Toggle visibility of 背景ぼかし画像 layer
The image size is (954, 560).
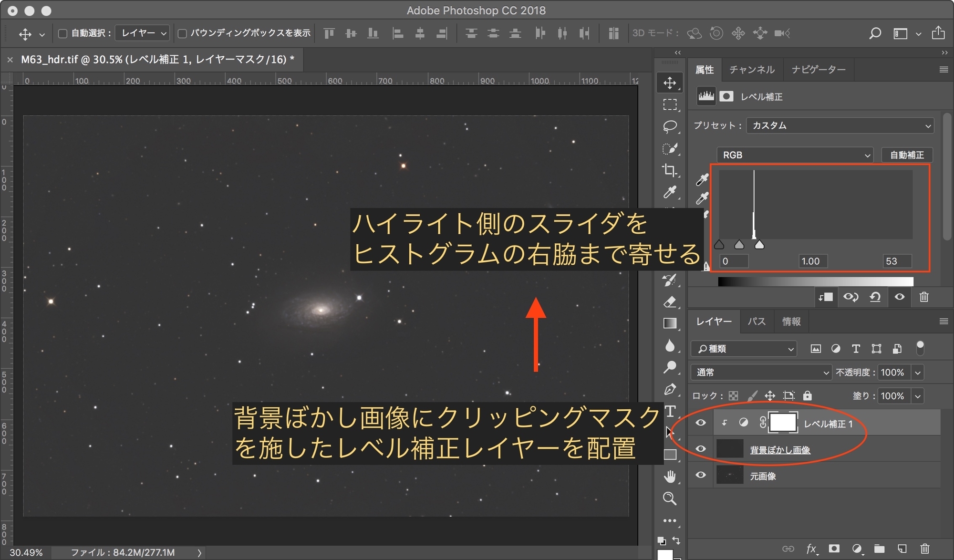click(x=701, y=448)
